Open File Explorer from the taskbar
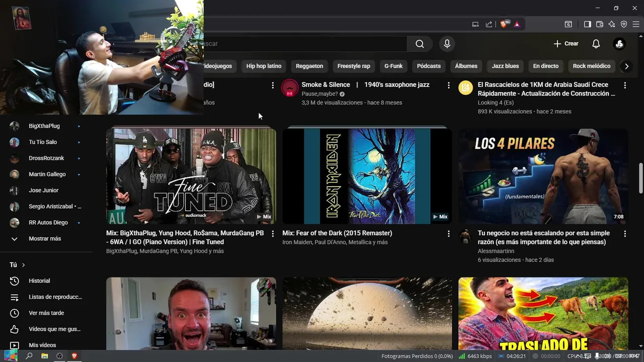The height and width of the screenshot is (362, 644). (44, 356)
